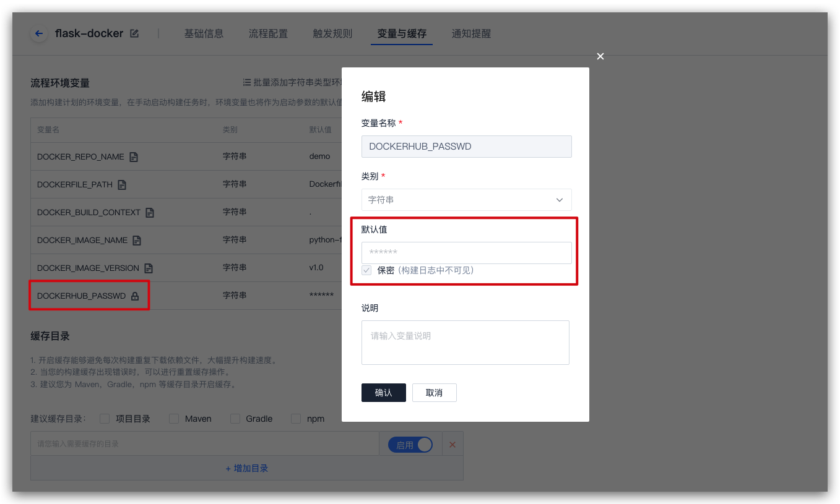The image size is (840, 504).
Task: Close the edit dialog with the X icon
Action: 600,56
